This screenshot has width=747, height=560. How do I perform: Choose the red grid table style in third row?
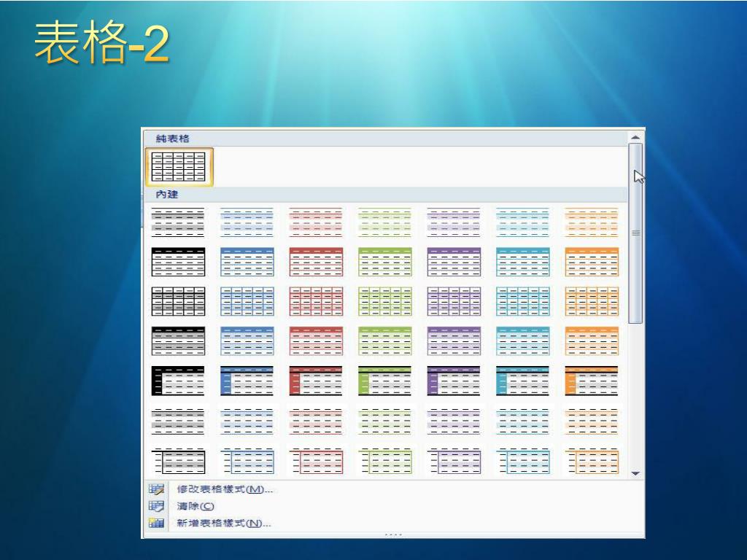tap(316, 301)
